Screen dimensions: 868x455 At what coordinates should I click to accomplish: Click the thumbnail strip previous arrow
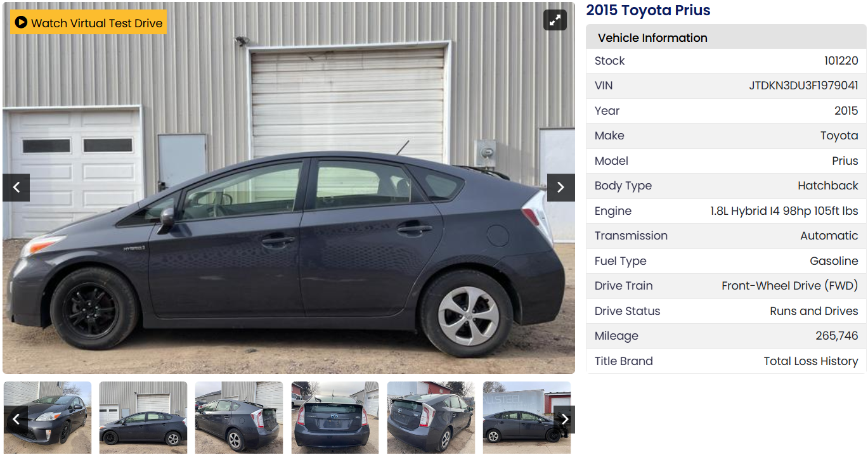(x=16, y=420)
